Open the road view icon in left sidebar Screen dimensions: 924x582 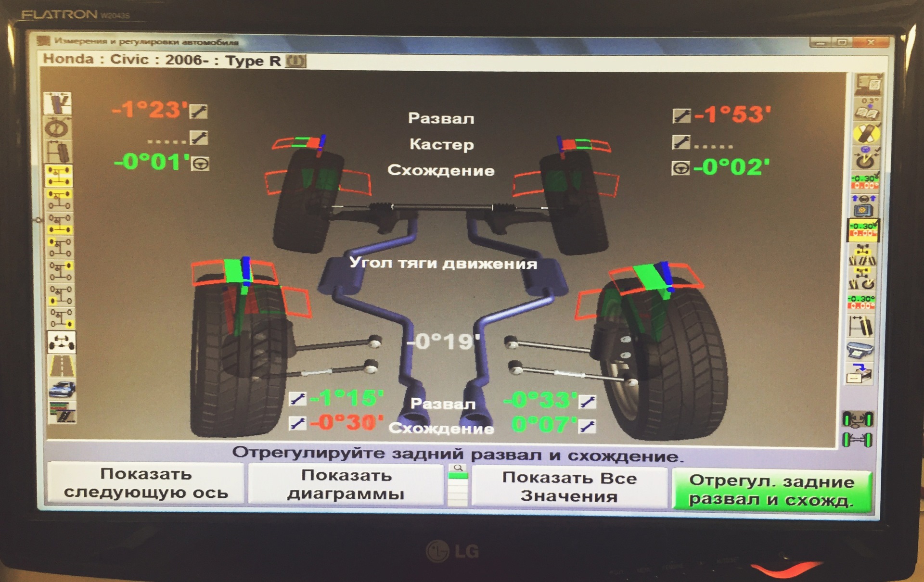62,367
